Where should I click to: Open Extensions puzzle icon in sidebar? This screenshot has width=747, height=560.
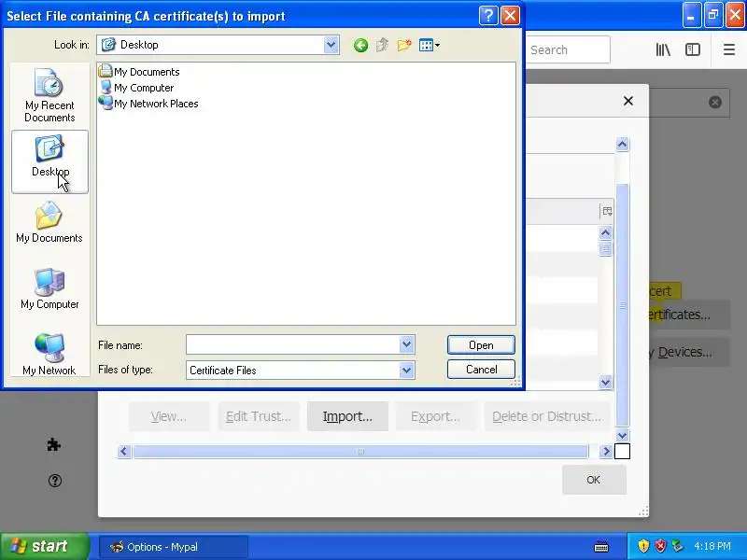[x=54, y=445]
